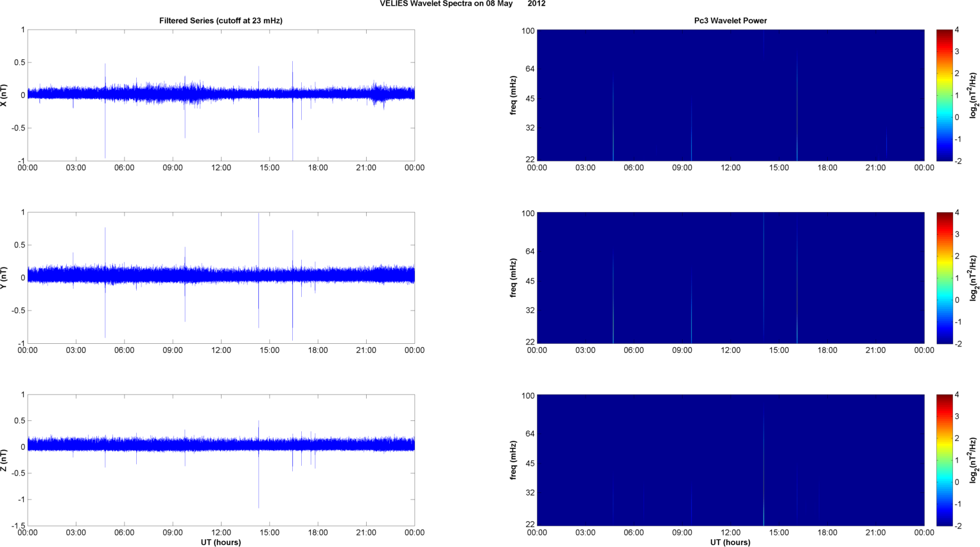Click the log2(nT²/Hz) label of the middle colorbar

pyautogui.click(x=974, y=278)
